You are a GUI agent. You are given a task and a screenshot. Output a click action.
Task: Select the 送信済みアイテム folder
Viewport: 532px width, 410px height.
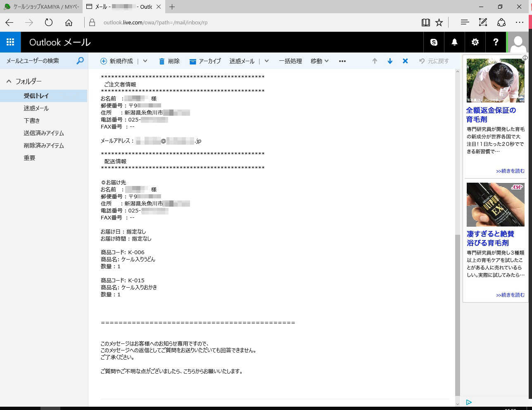[x=44, y=133]
